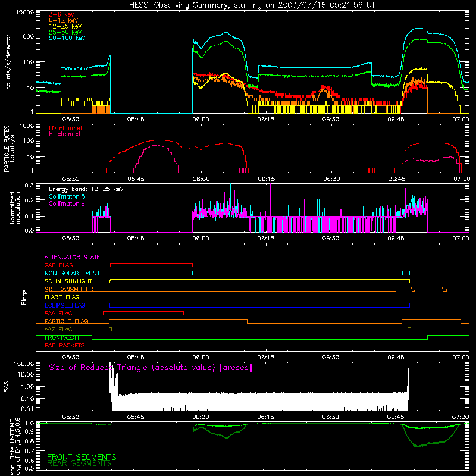Select the 6-12 keV legend label
476x476 pixels.
point(64,20)
